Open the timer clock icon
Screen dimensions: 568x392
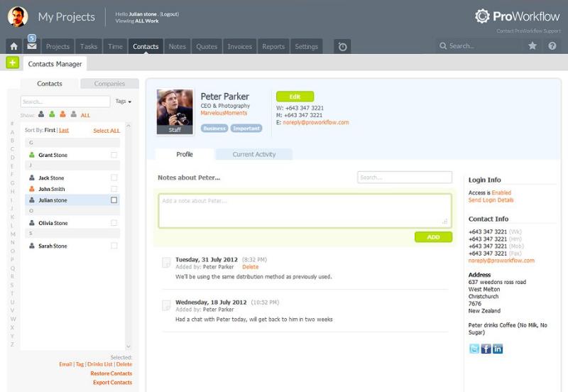(342, 46)
